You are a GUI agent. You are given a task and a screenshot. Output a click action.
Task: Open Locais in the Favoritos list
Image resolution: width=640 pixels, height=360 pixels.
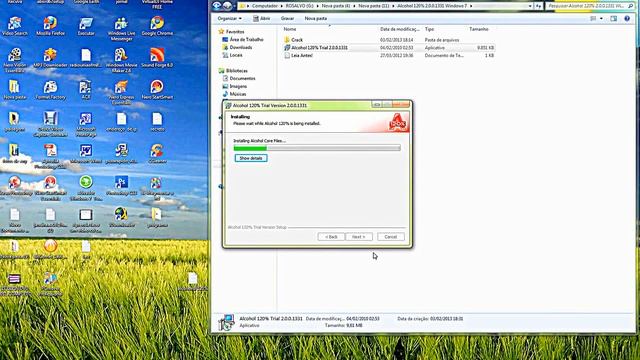tap(232, 55)
